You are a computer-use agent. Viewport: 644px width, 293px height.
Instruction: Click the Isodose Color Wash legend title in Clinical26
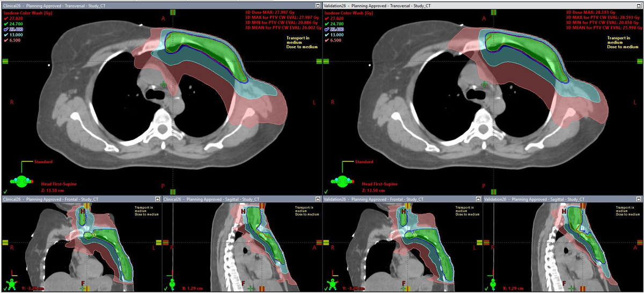pos(26,11)
